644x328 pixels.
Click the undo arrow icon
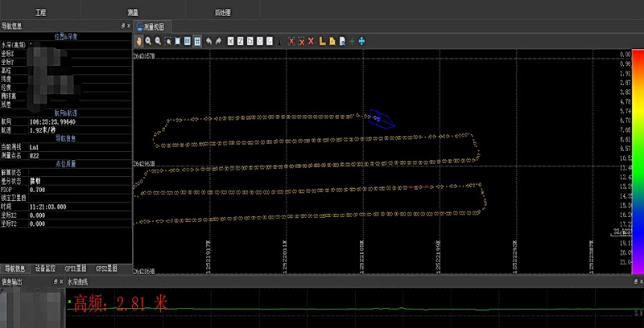[209, 40]
